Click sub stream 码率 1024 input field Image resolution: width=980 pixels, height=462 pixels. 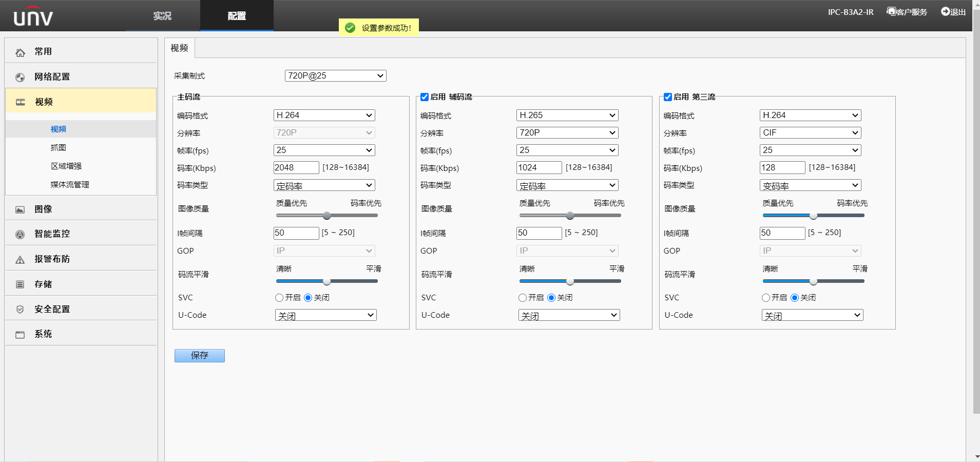tap(540, 168)
